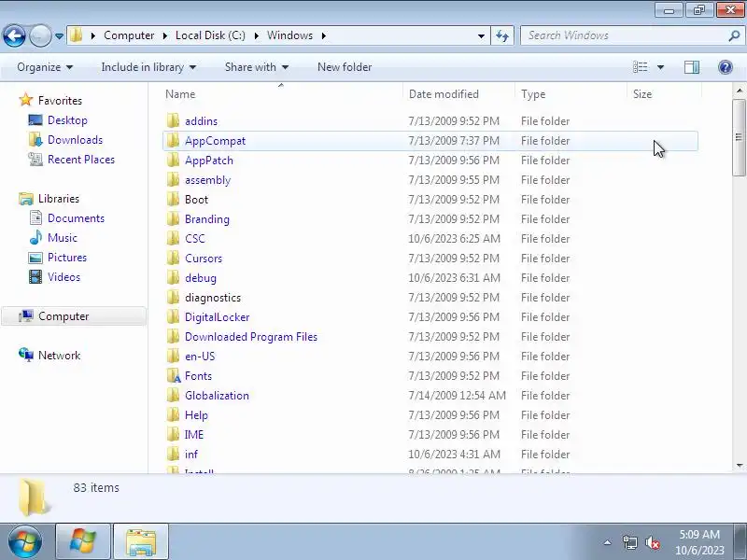Screen dimensions: 747x560
Task: Select the en-US folder icon
Action: [x=173, y=356]
